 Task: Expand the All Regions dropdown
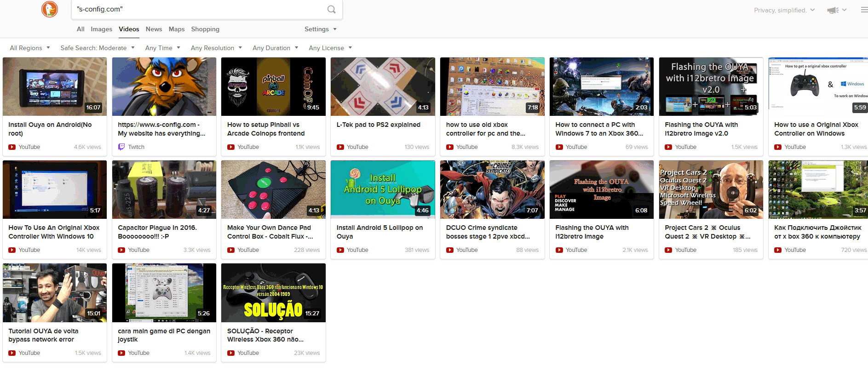coord(30,48)
